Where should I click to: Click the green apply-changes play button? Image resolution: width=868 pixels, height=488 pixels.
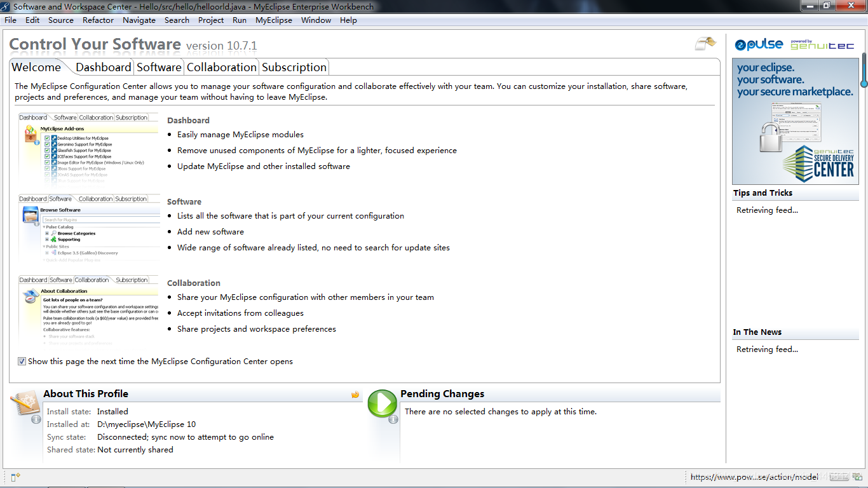pos(383,403)
